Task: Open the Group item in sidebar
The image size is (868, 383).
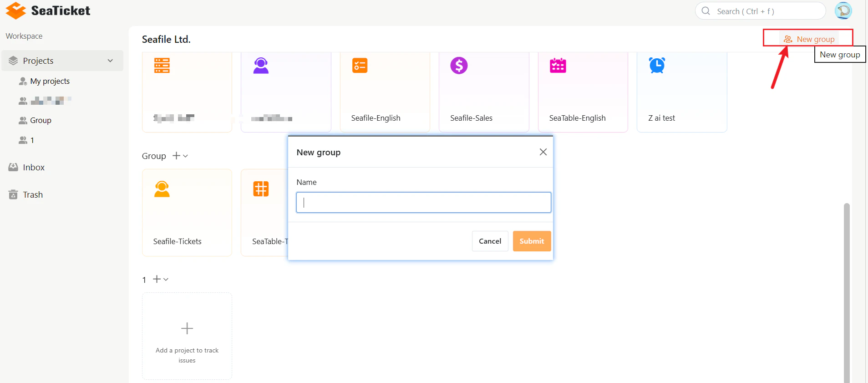Action: 41,120
